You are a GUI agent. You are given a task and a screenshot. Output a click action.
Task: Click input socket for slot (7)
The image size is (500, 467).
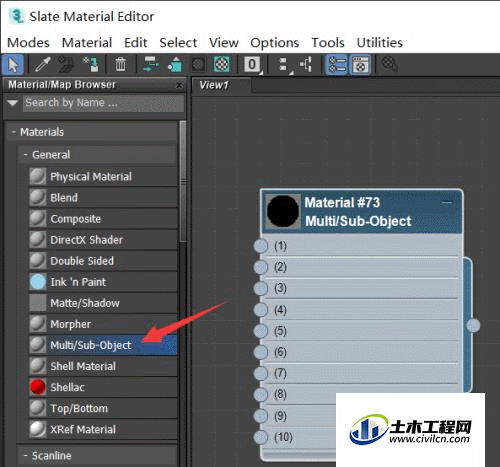coord(261,373)
